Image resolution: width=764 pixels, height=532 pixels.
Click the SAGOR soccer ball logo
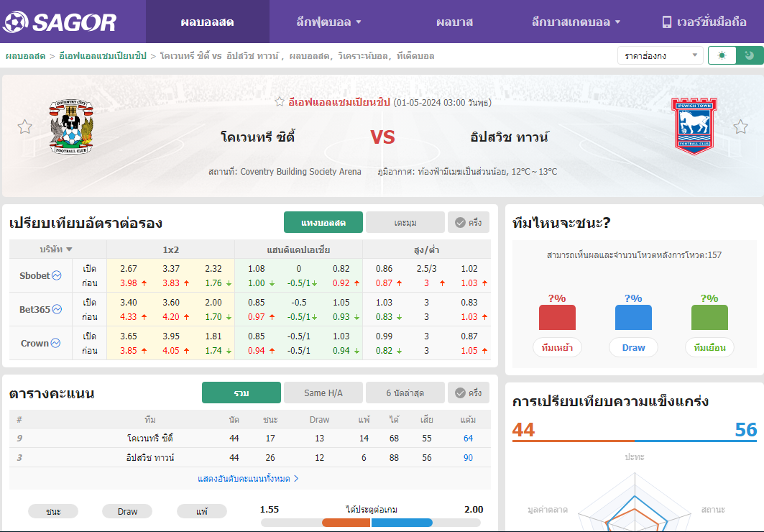tap(16, 22)
